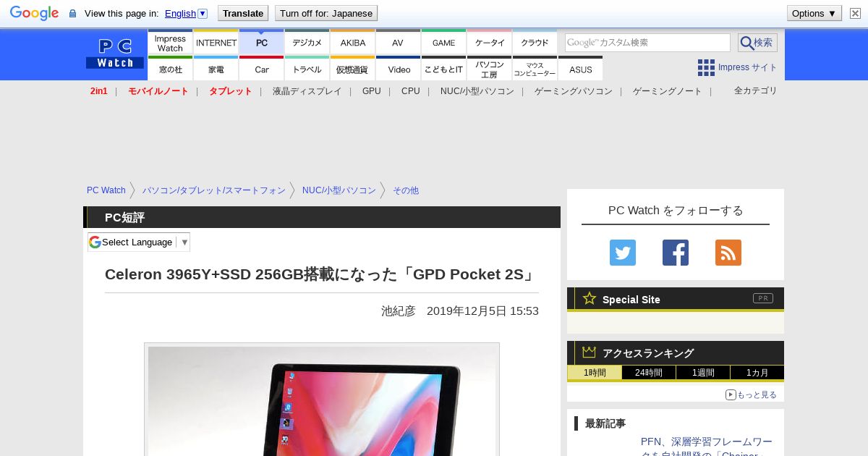The height and width of the screenshot is (456, 868).
Task: Open the クラウド nav tab
Action: [x=535, y=43]
